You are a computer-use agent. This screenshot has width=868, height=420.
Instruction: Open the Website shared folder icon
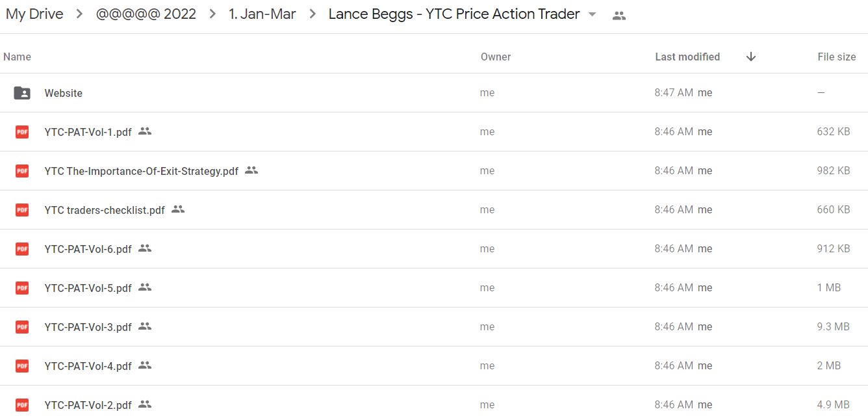[x=22, y=93]
